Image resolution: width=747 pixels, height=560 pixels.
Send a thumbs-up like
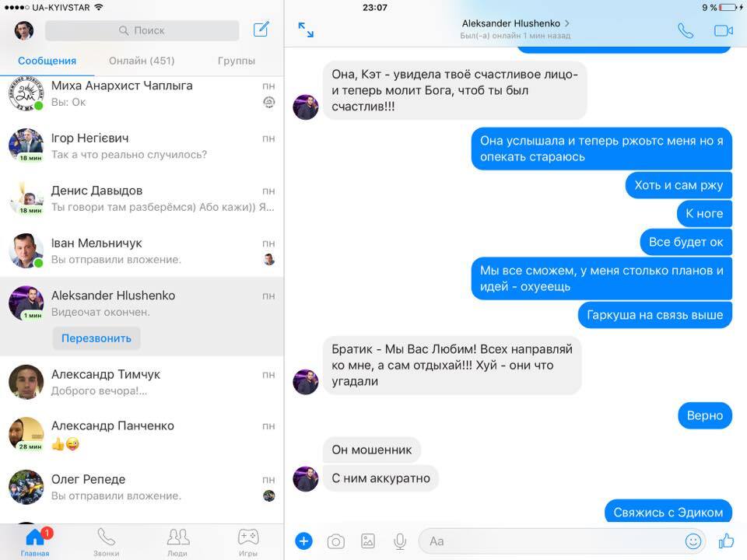click(x=726, y=541)
